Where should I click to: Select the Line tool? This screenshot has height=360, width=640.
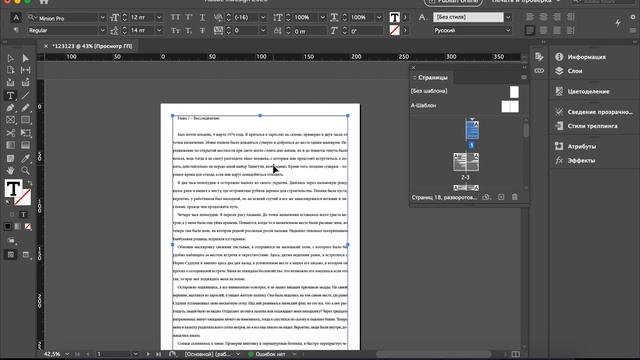click(x=25, y=96)
